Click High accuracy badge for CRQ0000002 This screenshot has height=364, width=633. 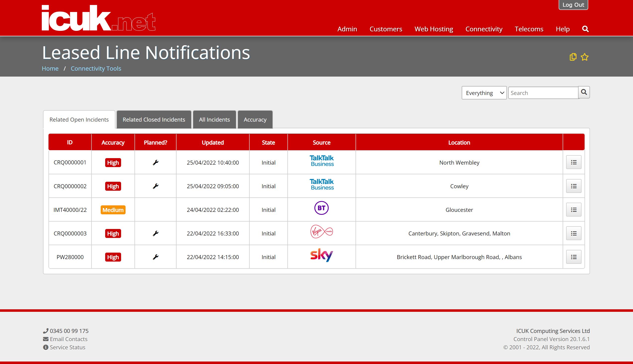point(113,186)
